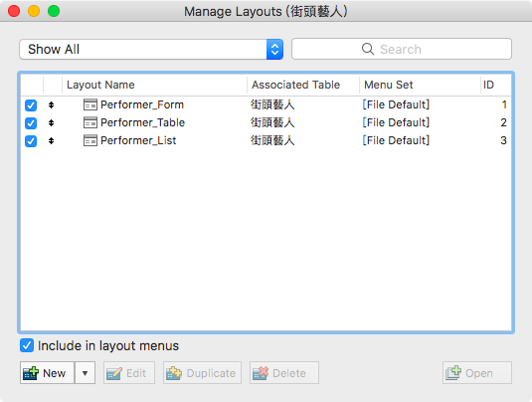
Task: Click the Edit button
Action: (129, 373)
